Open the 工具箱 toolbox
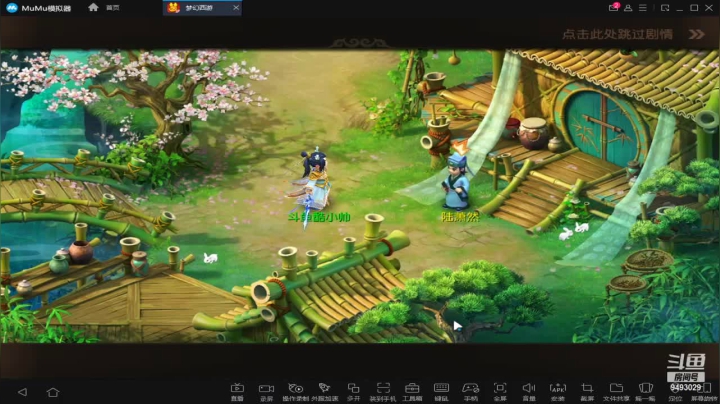 click(x=412, y=392)
